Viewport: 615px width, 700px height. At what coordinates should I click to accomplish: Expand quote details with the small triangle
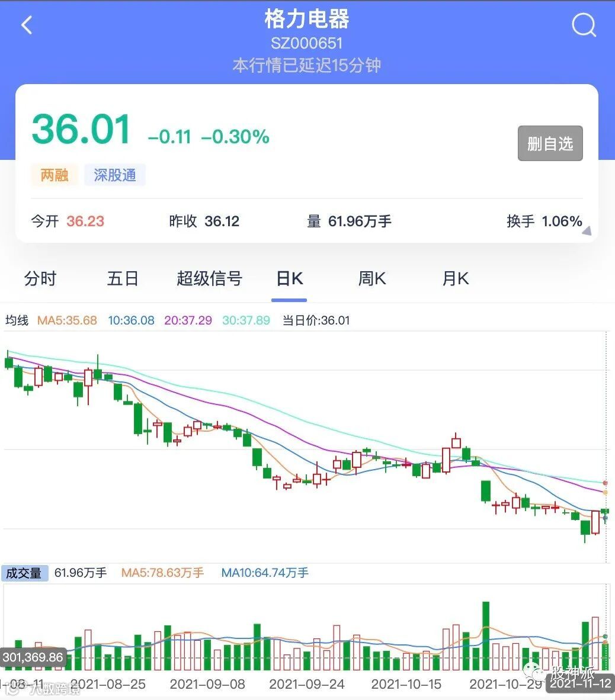(x=587, y=231)
